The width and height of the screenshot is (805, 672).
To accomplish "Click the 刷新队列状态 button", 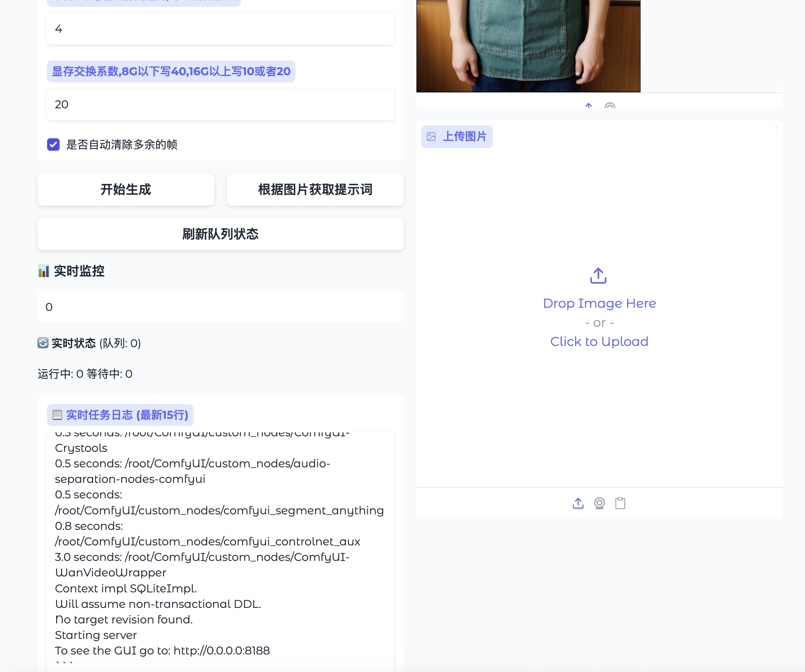I will pos(221,234).
